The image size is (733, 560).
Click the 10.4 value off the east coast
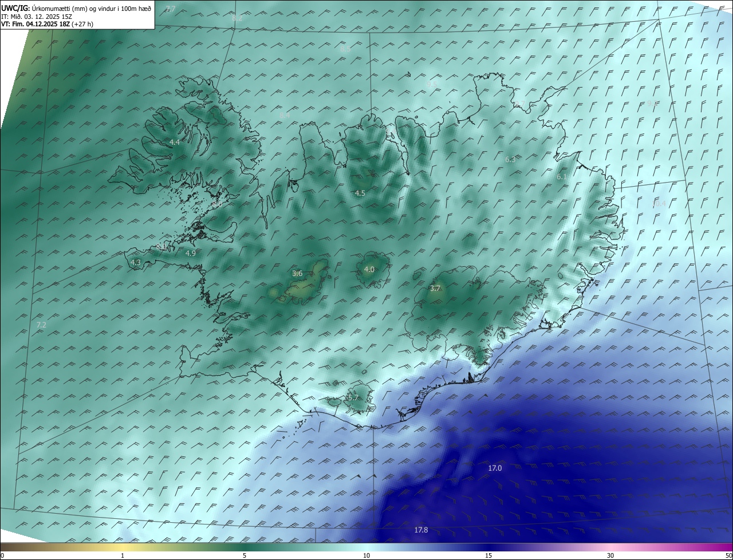point(659,203)
